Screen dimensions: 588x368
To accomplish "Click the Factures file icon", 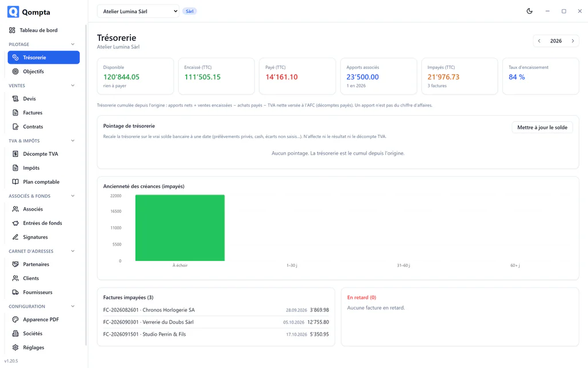I will [16, 113].
